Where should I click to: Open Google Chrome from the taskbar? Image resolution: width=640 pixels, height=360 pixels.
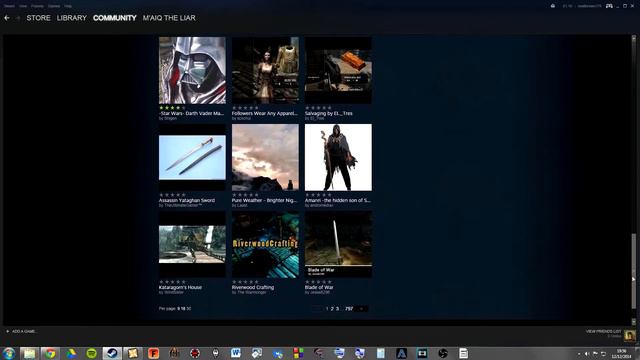click(x=50, y=353)
